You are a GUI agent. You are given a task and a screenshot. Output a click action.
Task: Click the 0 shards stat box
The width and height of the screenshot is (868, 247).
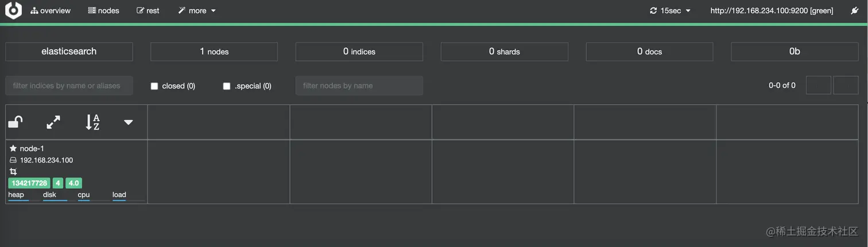505,52
